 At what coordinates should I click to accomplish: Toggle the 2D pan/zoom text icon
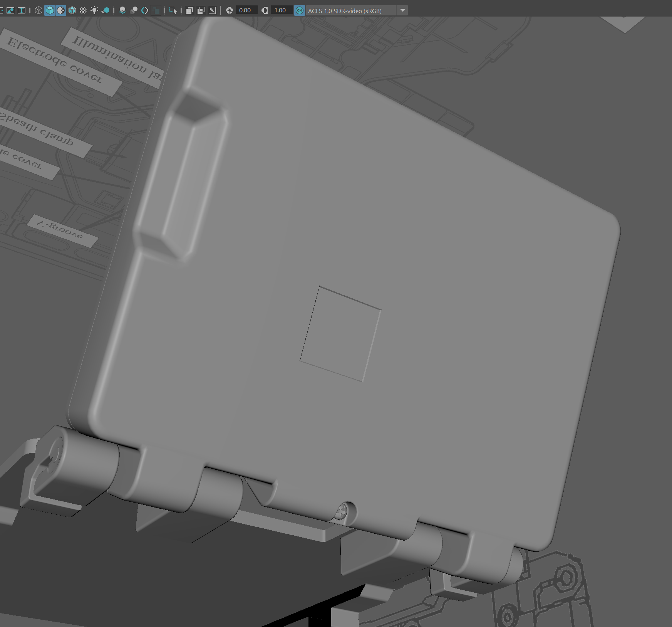click(x=22, y=10)
